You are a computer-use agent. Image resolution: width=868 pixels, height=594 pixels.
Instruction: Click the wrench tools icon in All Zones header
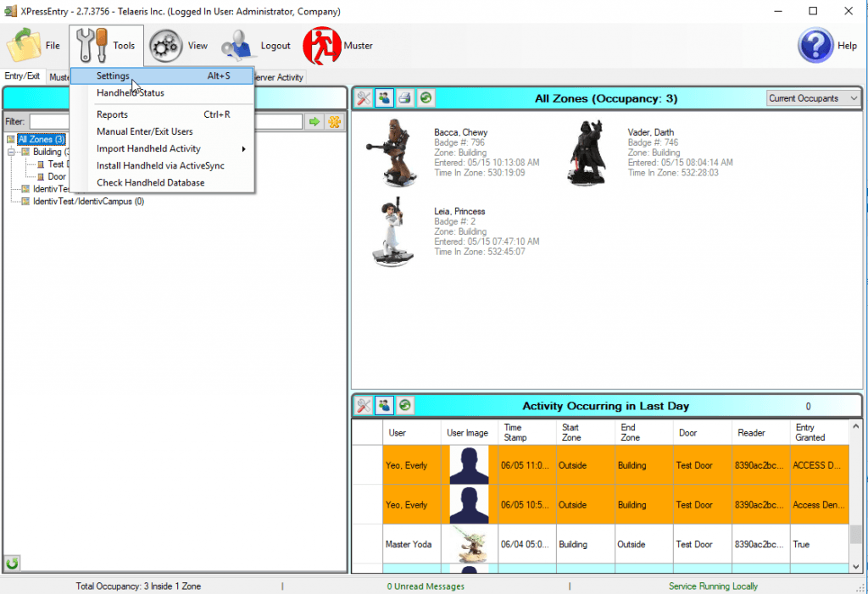(x=364, y=98)
